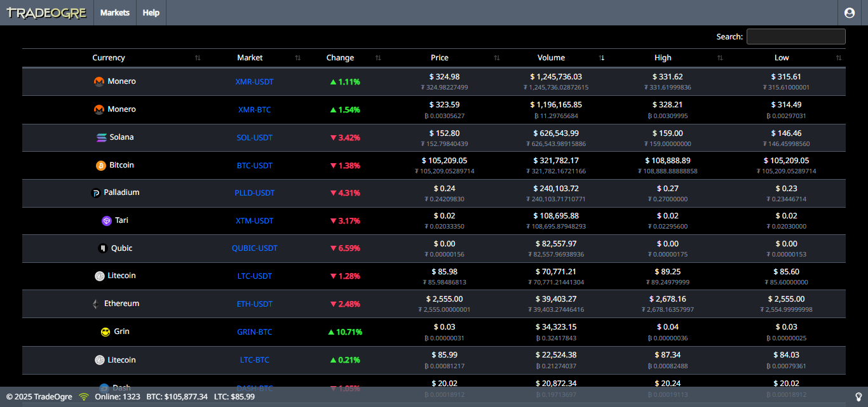Click the Grin smiley coin icon
Screen dimensions: 868x407
[x=105, y=332]
